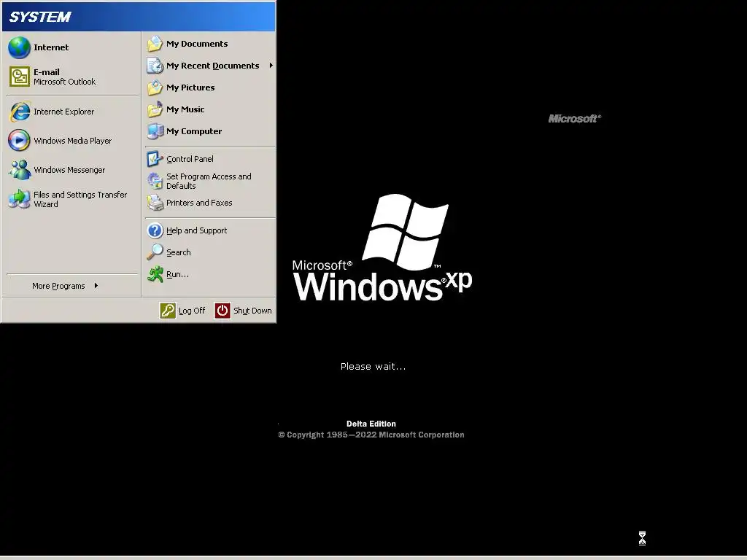The image size is (747, 560).
Task: Open the E-mail Microsoft Outlook icon
Action: coord(20,77)
